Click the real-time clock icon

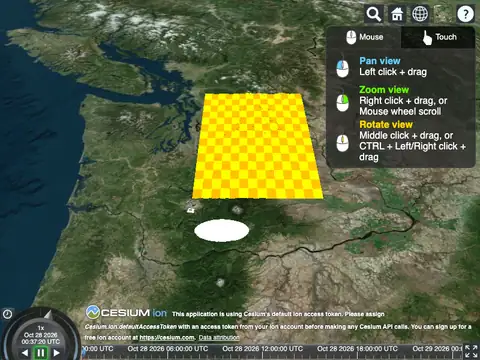point(7,314)
